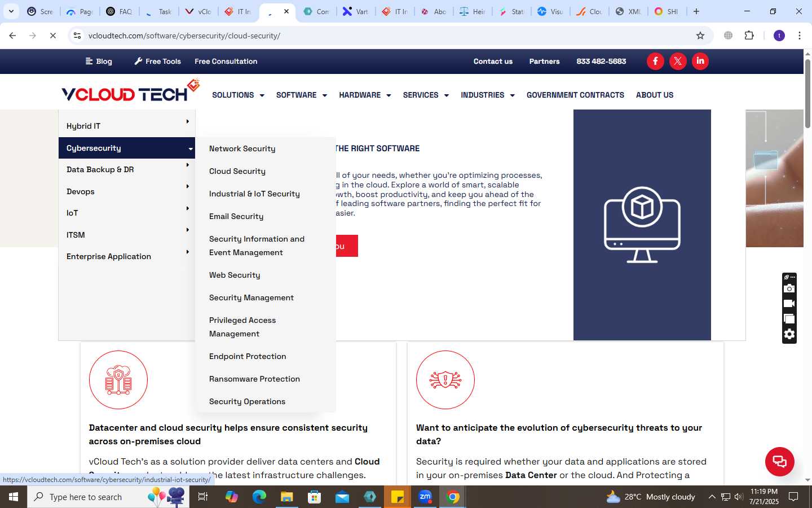
Task: Open Sticky Notes in taskbar
Action: pyautogui.click(x=398, y=497)
